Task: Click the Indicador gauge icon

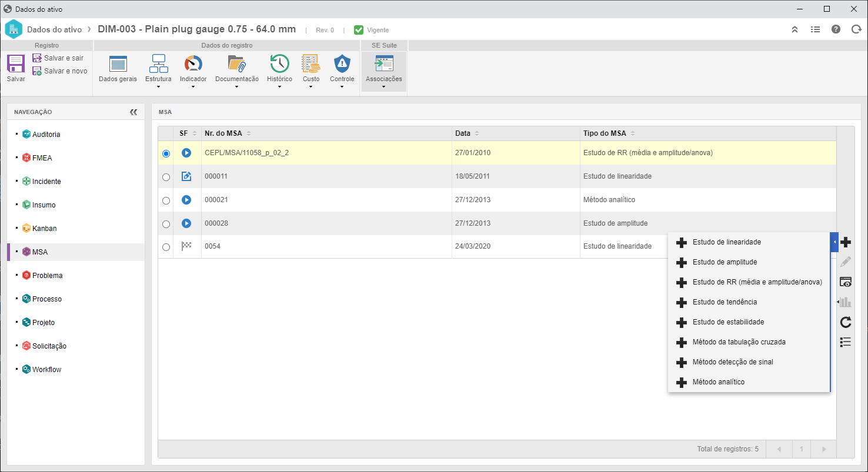Action: (193, 63)
